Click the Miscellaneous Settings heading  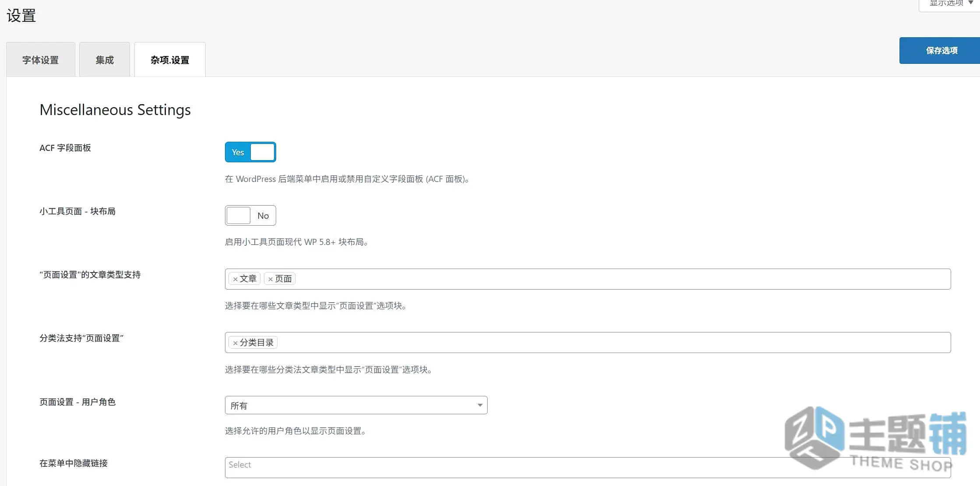click(115, 110)
